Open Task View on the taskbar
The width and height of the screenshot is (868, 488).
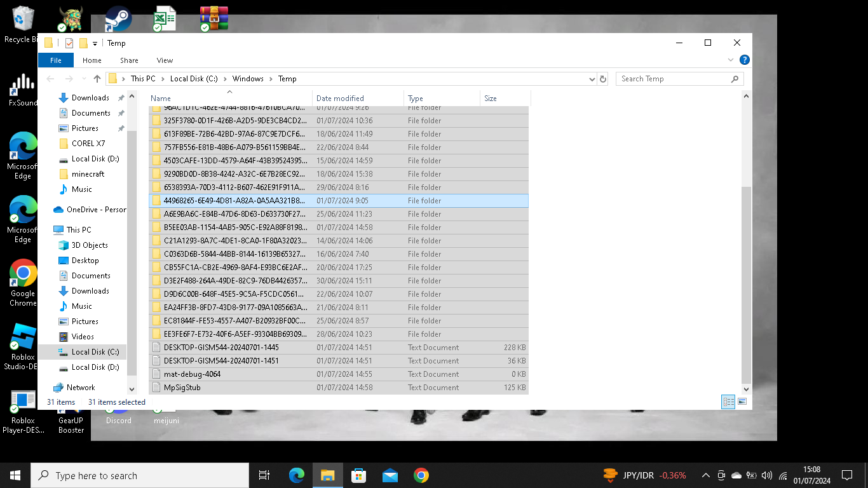[264, 475]
